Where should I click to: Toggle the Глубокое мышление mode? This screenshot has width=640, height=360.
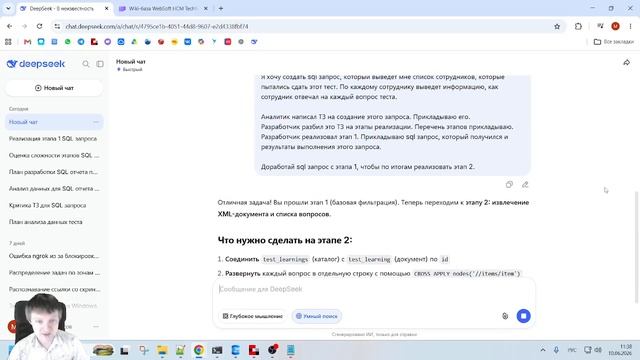[x=253, y=316]
